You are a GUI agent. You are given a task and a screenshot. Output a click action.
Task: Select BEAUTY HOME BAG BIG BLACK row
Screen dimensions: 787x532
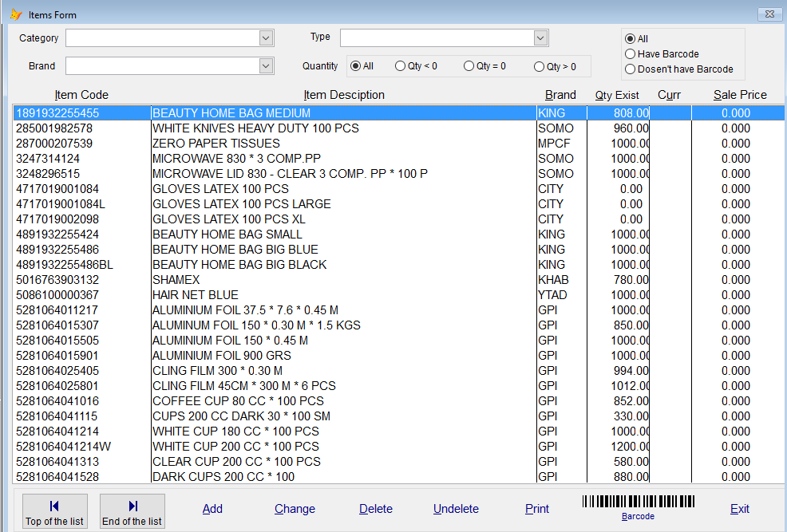tap(399, 265)
